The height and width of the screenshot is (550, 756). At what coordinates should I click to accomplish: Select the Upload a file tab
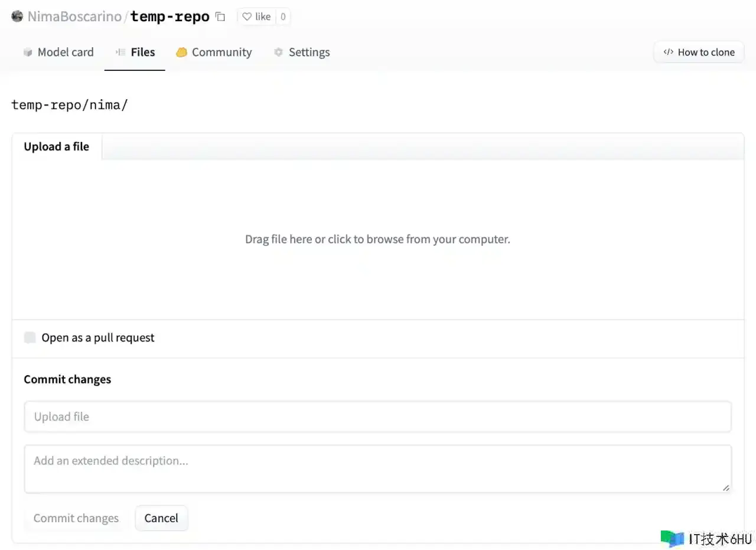(57, 147)
